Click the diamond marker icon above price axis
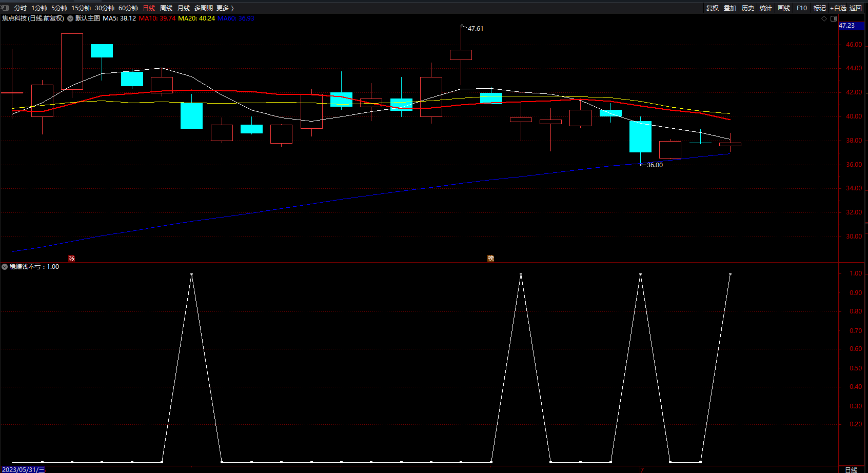The height and width of the screenshot is (473, 868). (824, 18)
